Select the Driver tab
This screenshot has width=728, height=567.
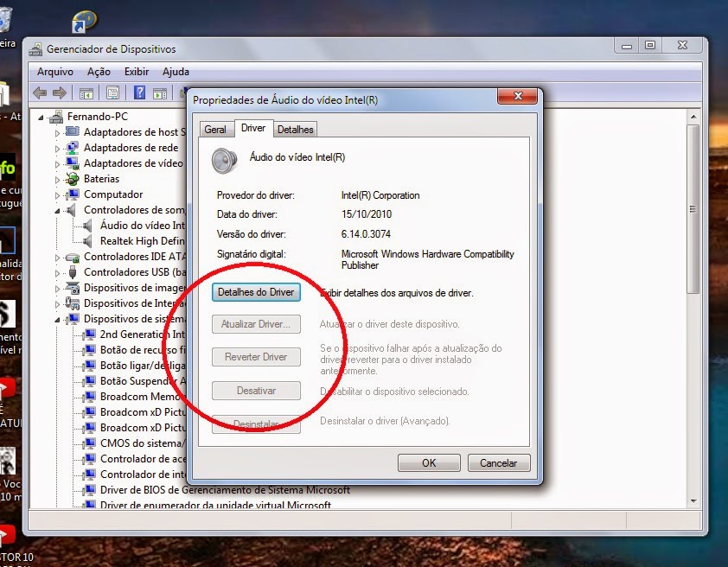click(x=253, y=128)
